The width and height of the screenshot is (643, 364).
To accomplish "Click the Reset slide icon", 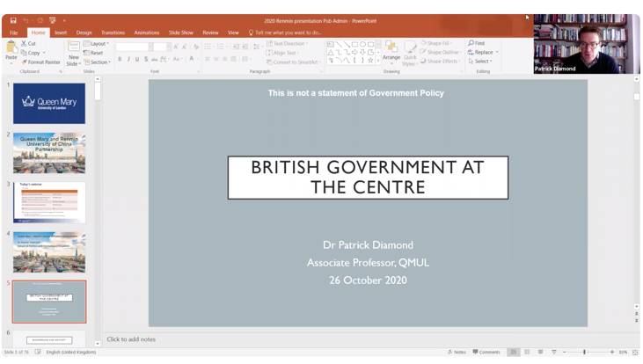I will [94, 53].
